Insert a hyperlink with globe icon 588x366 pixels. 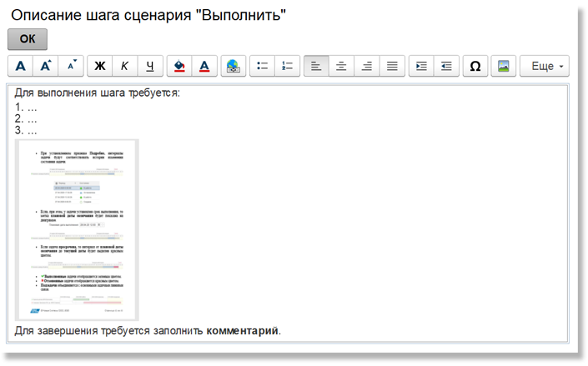[x=234, y=66]
